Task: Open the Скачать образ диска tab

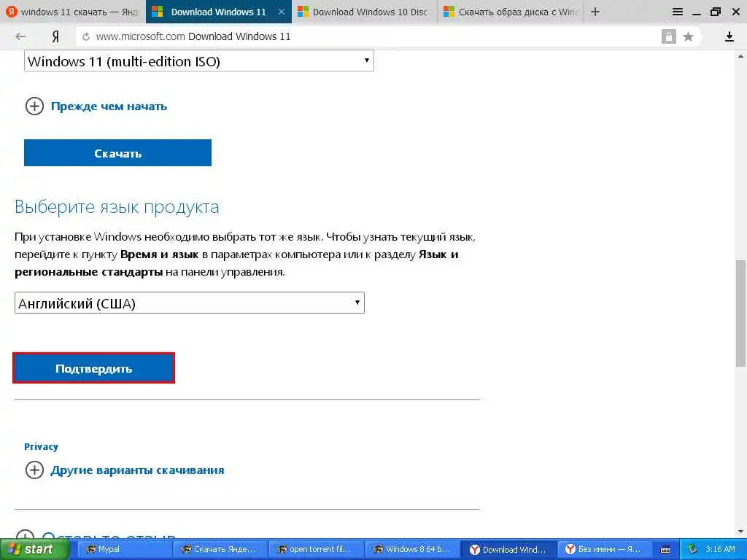Action: coord(510,12)
